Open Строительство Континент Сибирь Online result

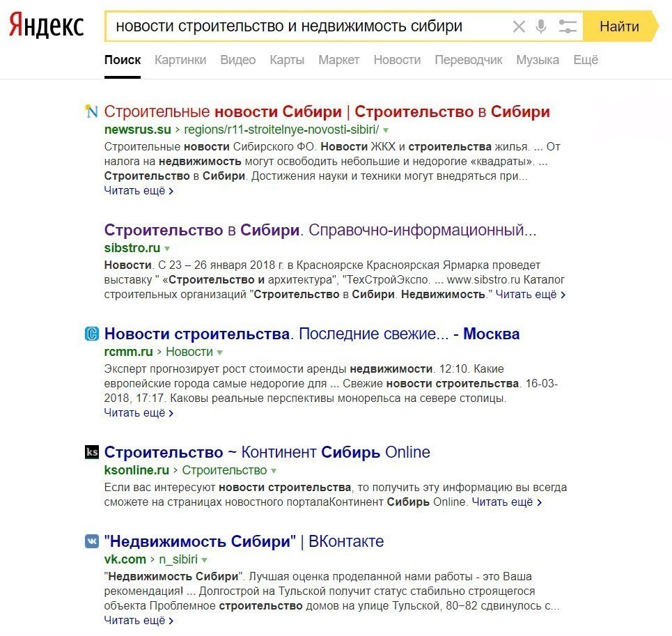click(x=267, y=452)
